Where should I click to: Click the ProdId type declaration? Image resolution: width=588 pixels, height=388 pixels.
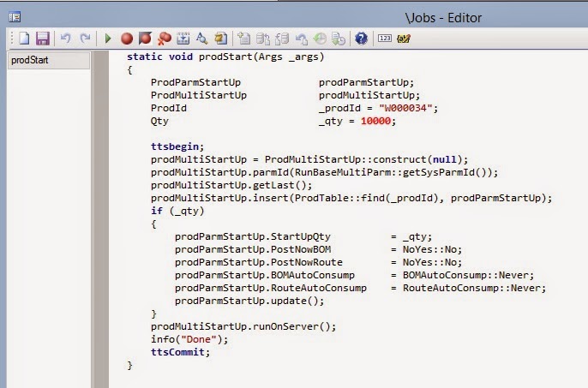coord(168,108)
